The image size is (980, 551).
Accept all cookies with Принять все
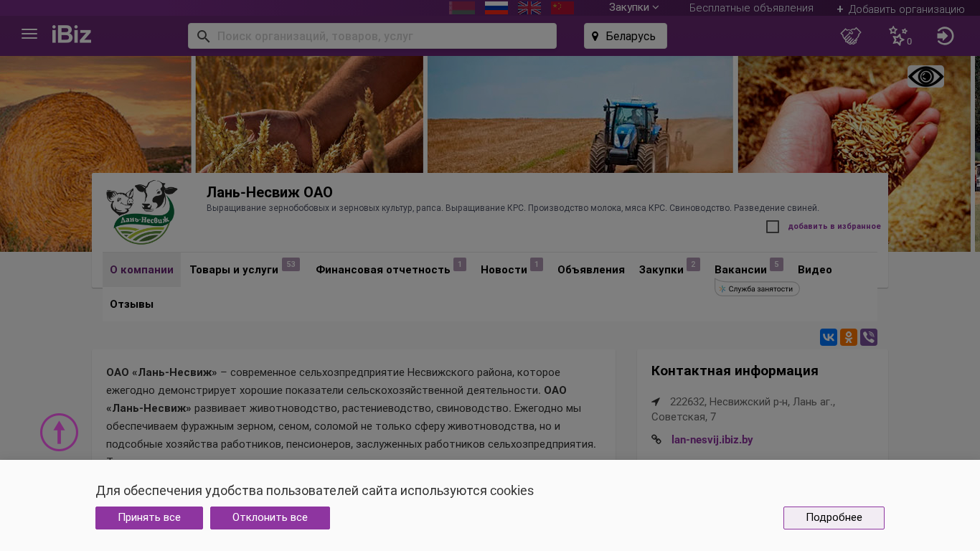[149, 518]
